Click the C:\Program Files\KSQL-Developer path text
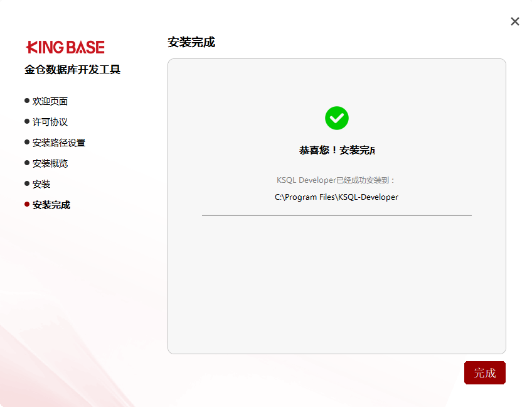 click(336, 197)
